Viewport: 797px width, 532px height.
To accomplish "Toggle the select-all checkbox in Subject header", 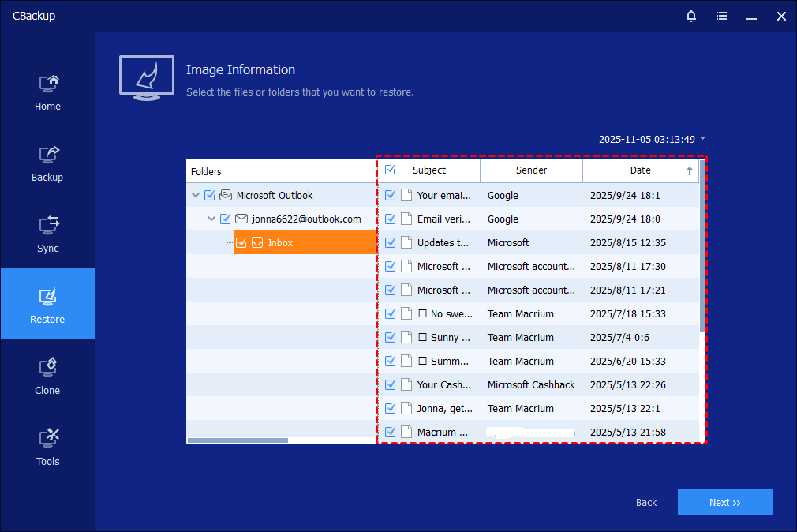I will click(391, 170).
